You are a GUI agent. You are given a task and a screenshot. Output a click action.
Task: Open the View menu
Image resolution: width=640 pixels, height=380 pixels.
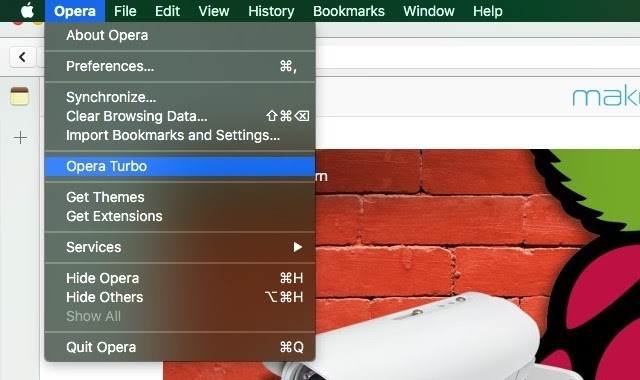tap(213, 11)
